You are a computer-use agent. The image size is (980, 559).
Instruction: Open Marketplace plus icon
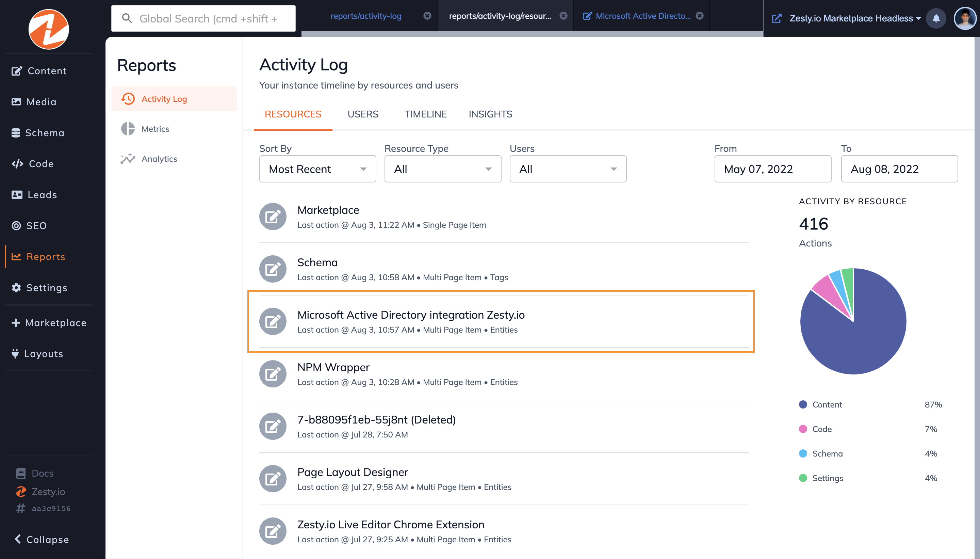click(16, 323)
